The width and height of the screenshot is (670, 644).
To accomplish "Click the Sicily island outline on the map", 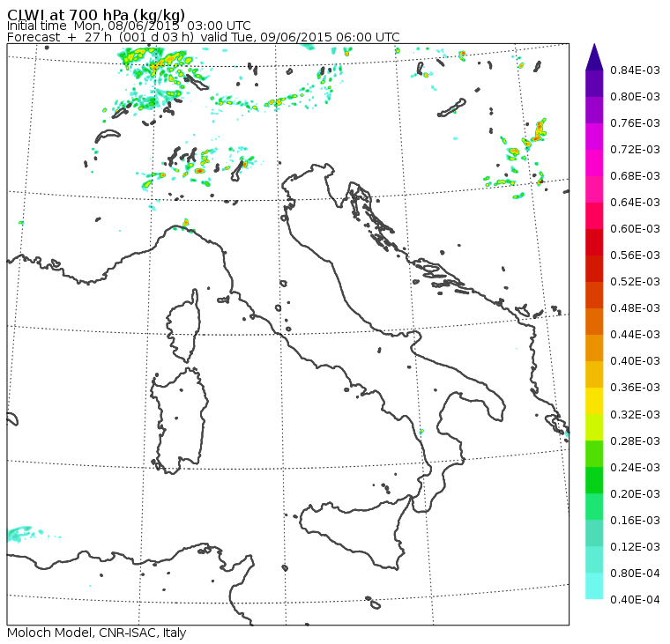I will 354,532.
